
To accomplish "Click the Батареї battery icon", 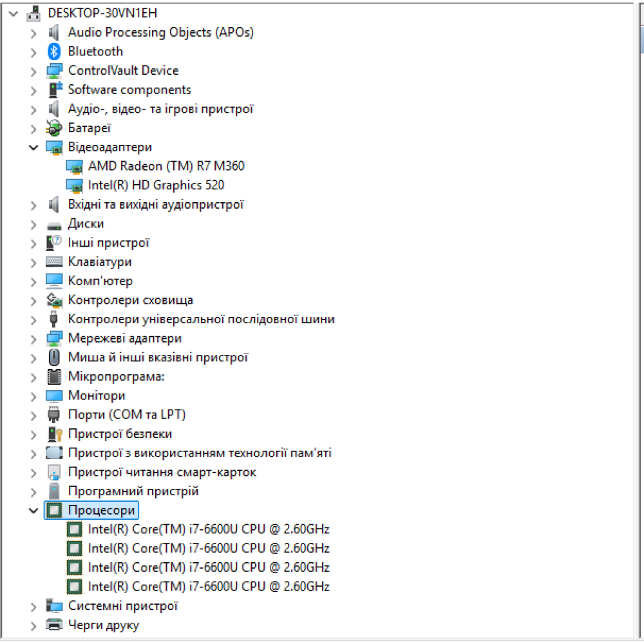I will pos(54,128).
